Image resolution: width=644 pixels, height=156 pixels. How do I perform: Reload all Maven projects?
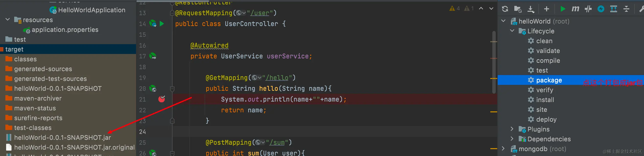pos(505,9)
